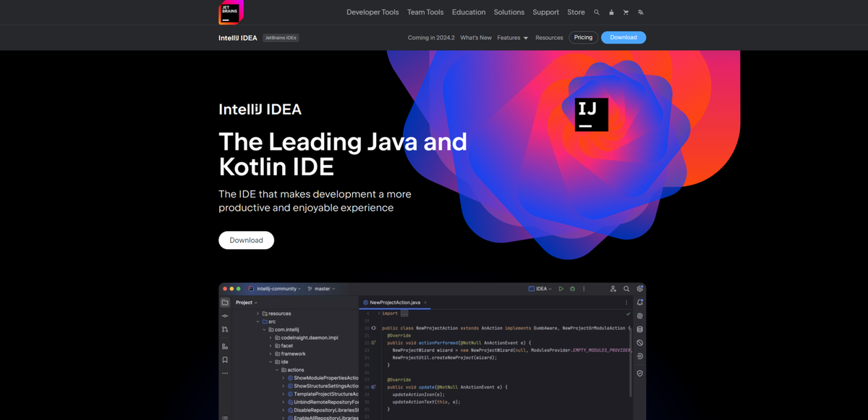Open the IDE settings gear icon
This screenshot has width=868, height=420.
pyautogui.click(x=640, y=289)
